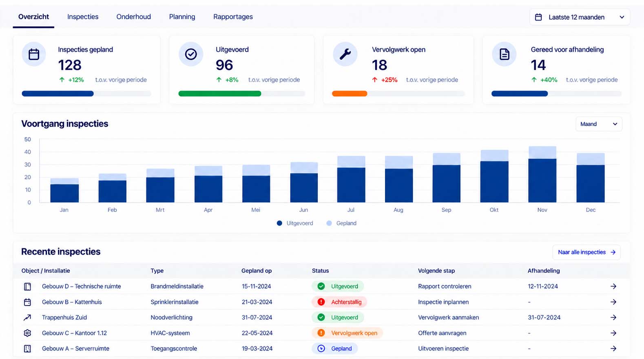
Task: Open the Laatste 12 maanden period dropdown
Action: [x=580, y=17]
